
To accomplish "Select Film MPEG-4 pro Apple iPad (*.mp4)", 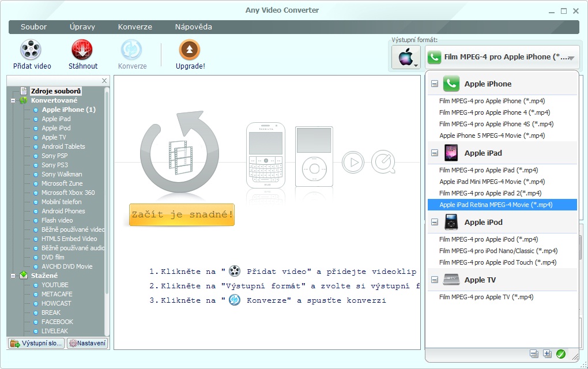I will 489,170.
